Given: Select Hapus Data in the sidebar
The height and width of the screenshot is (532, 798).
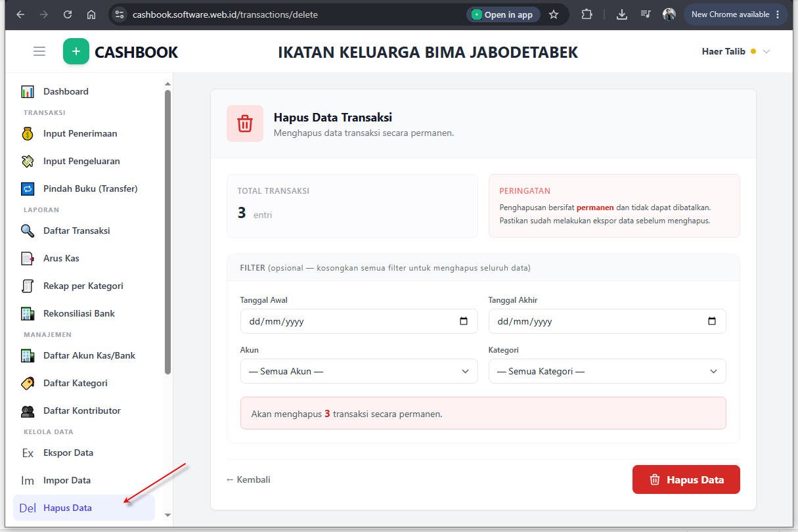Looking at the screenshot, I should coord(84,508).
